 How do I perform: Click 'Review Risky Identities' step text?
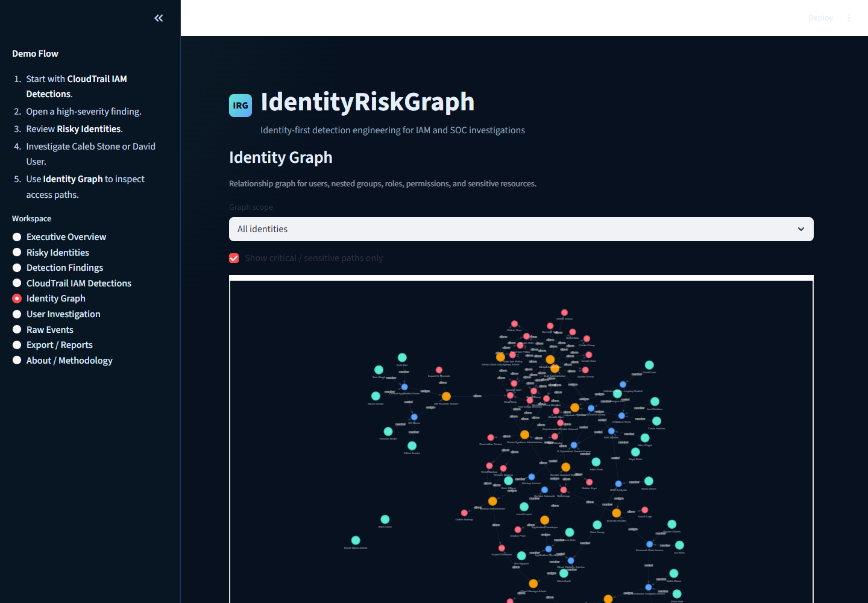(x=74, y=129)
